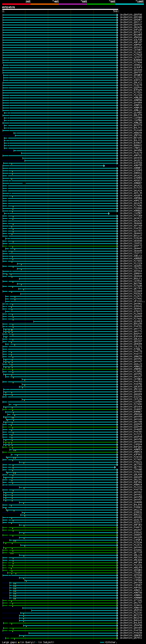Select hit label UniRef100_C5WTC1

coord(131,148)
